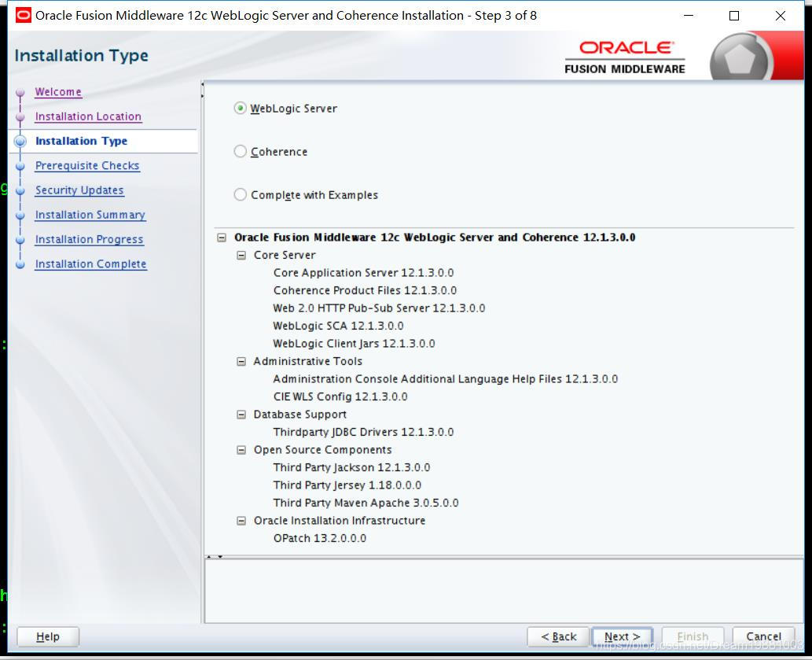The width and height of the screenshot is (812, 660).
Task: Click the Installation Summary step bullet
Action: click(x=20, y=216)
